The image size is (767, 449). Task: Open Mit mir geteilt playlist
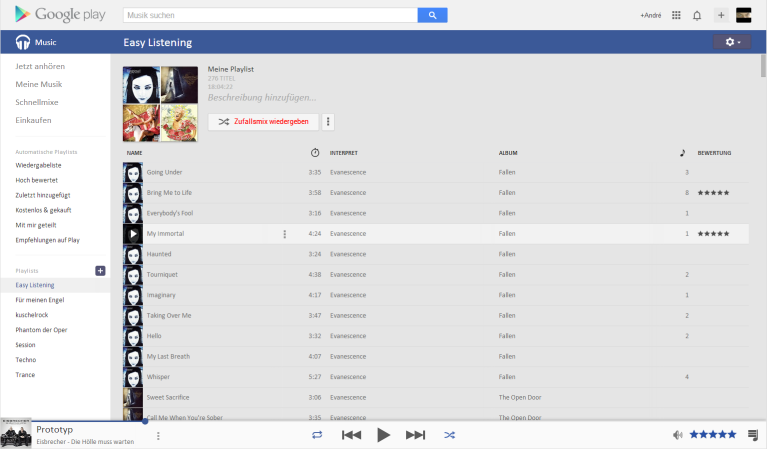36,225
